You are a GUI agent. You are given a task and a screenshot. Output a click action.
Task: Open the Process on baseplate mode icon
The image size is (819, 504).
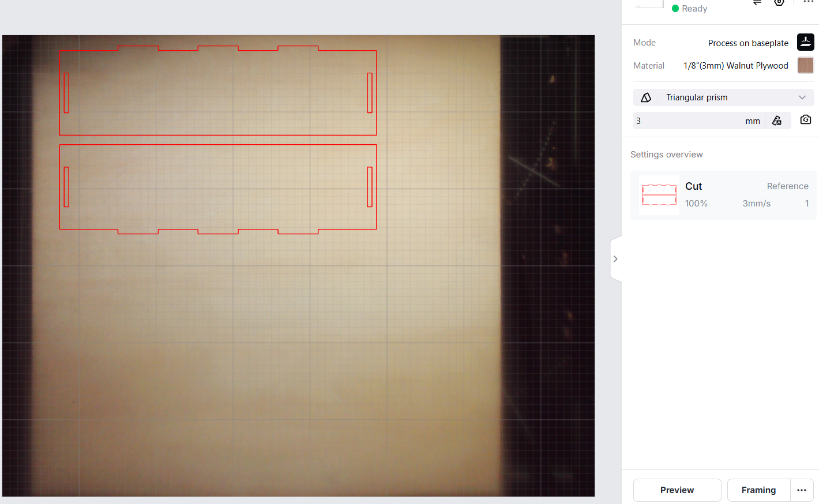click(x=806, y=42)
